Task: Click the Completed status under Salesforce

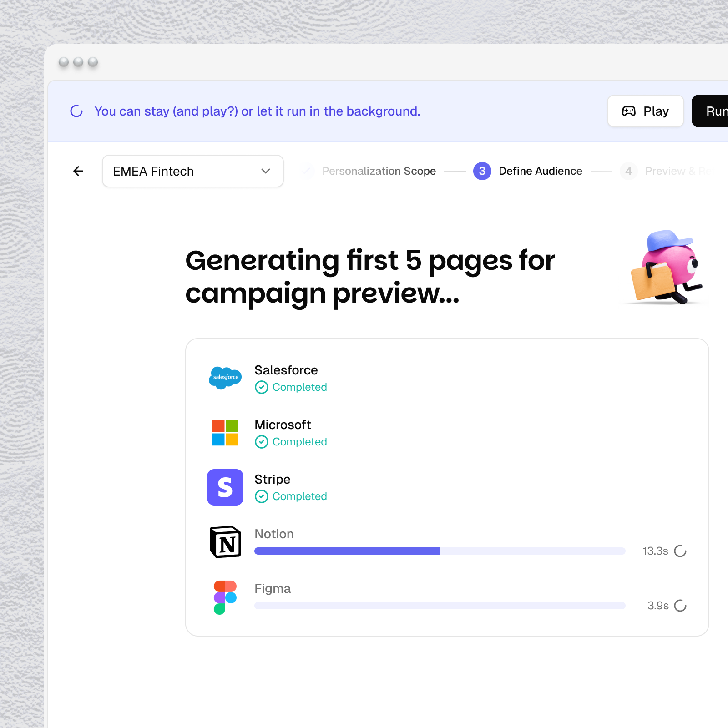Action: [x=299, y=387]
